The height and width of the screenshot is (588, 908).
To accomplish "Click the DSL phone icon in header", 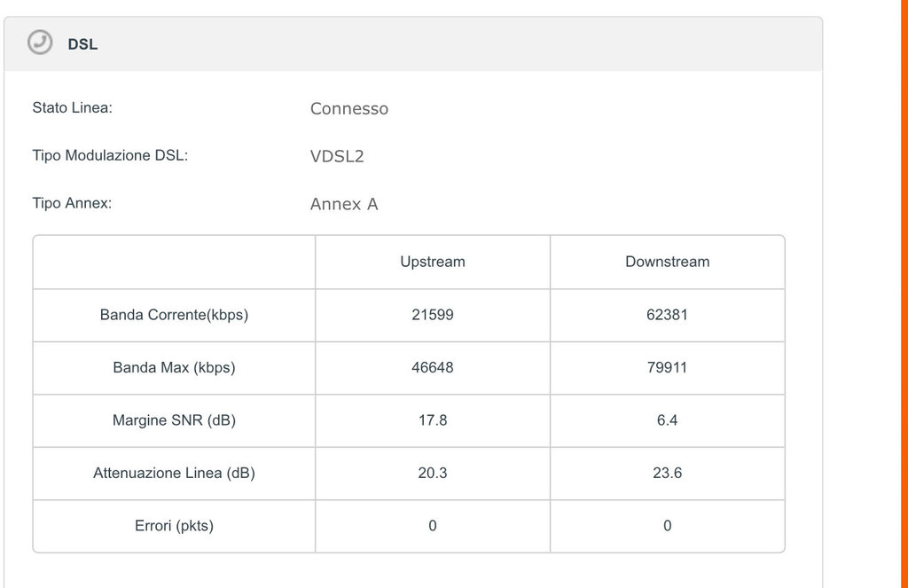I will click(40, 43).
